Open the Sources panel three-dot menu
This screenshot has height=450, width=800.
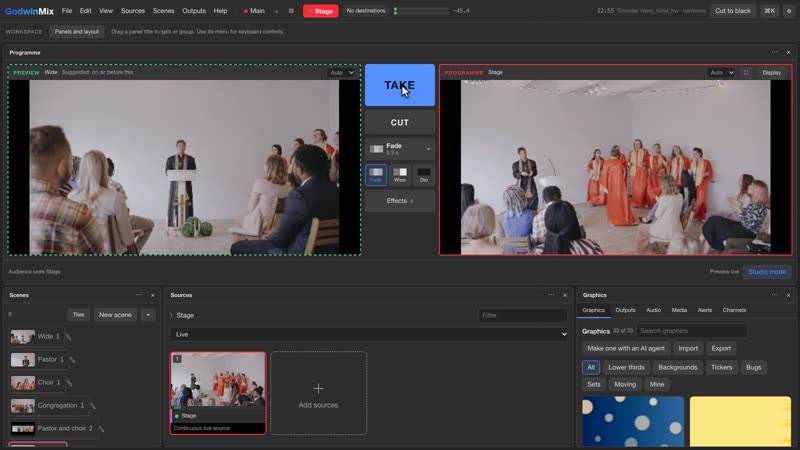coord(551,295)
